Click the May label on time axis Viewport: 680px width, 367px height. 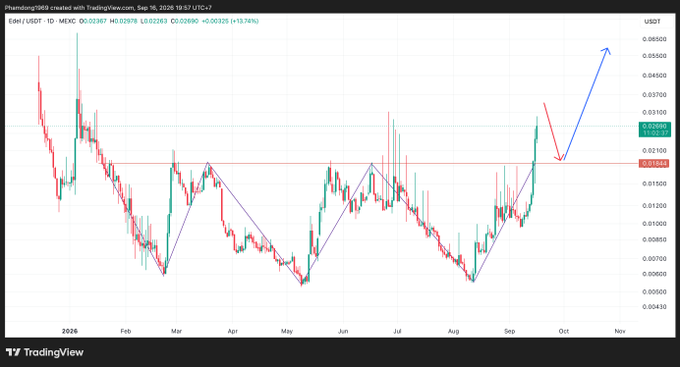[x=287, y=331]
